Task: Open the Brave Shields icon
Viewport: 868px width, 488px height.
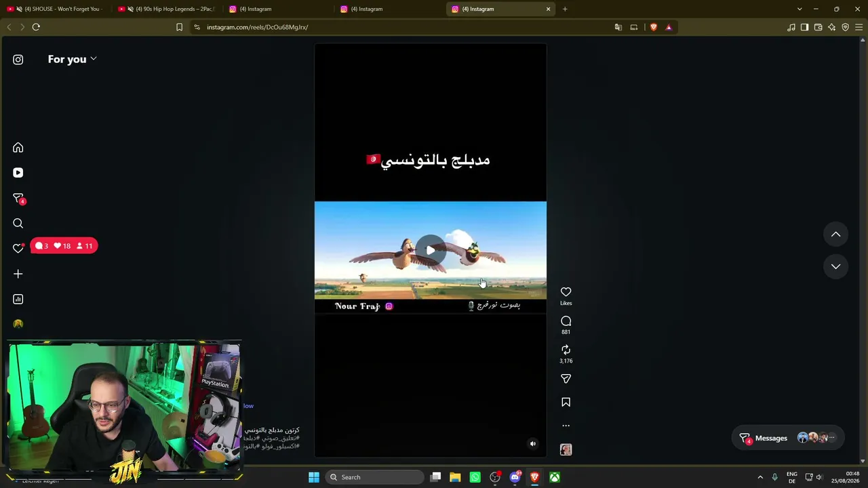Action: [x=654, y=27]
